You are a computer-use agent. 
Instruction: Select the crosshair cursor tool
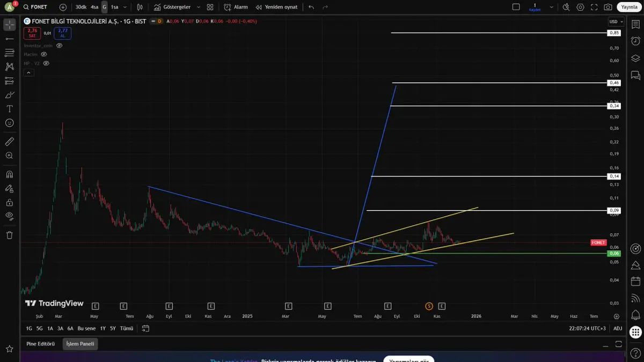[9, 25]
